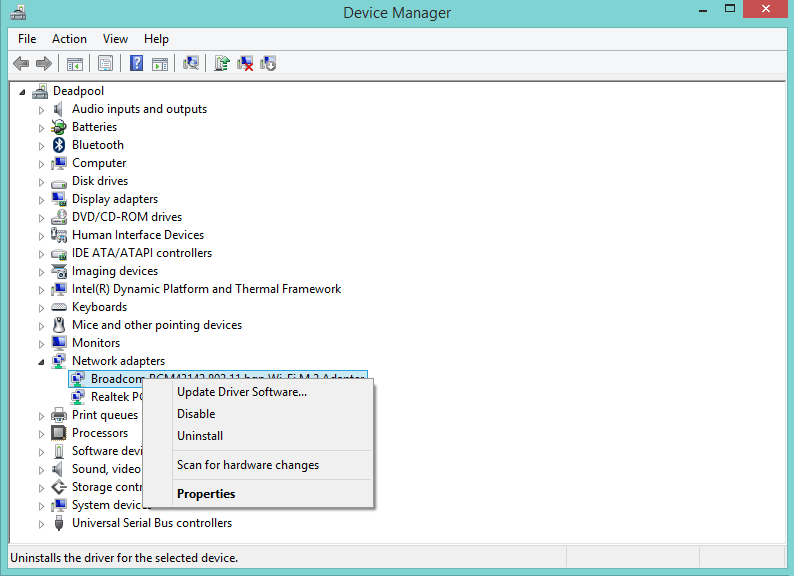This screenshot has height=576, width=794.
Task: Click the Disable device toolbar icon
Action: click(x=268, y=63)
